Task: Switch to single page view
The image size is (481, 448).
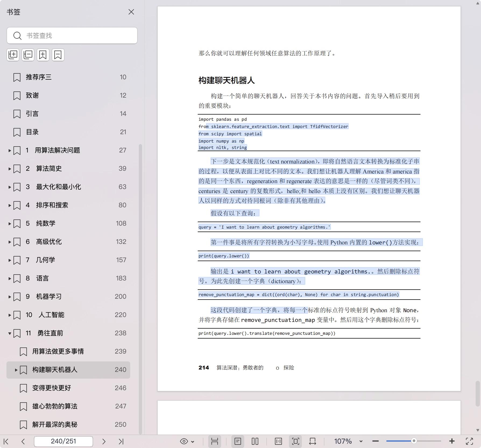Action: pyautogui.click(x=238, y=441)
